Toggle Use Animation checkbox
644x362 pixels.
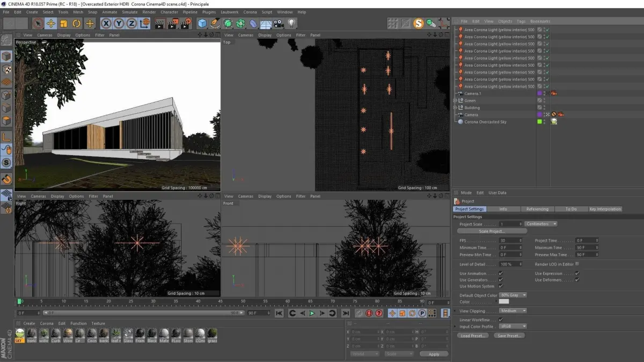(x=501, y=273)
